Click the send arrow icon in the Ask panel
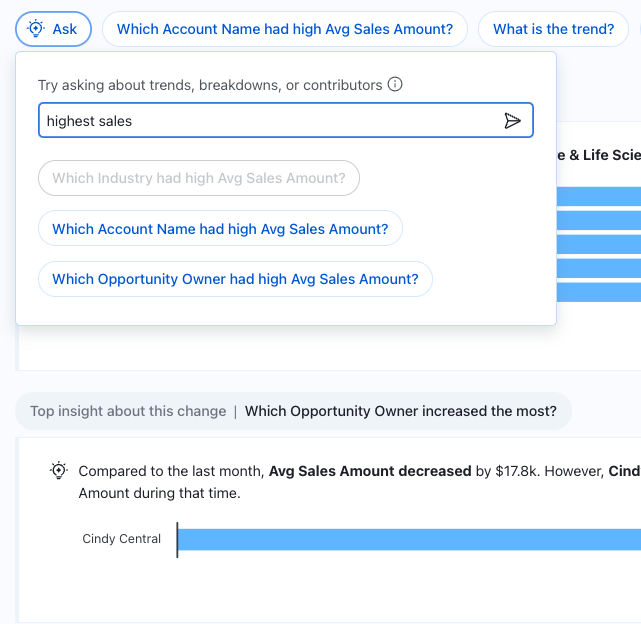641x624 pixels. click(x=512, y=121)
